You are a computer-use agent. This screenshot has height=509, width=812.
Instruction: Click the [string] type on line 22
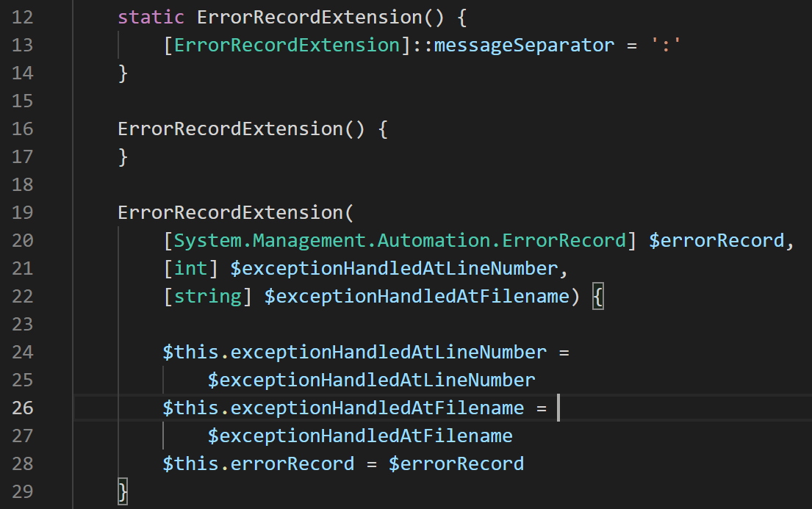click(208, 297)
